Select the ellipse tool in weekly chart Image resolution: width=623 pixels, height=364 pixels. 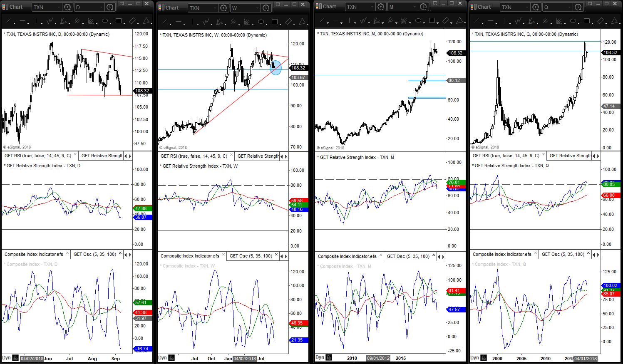click(261, 21)
